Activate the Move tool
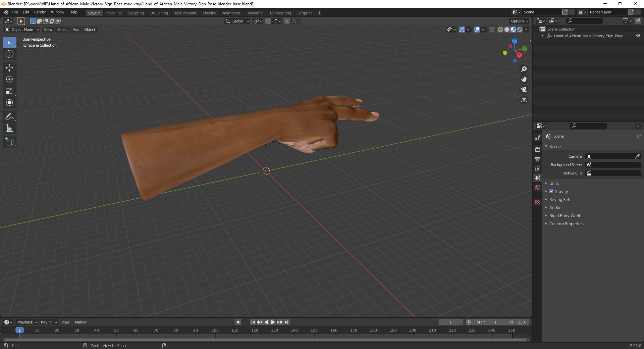The width and height of the screenshot is (644, 349). 9,67
